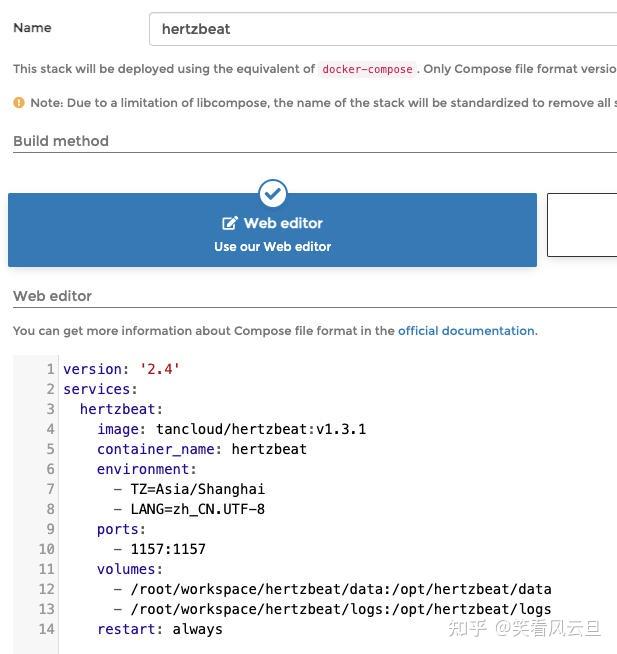Click the orange warning icon beside Note

coord(19,103)
